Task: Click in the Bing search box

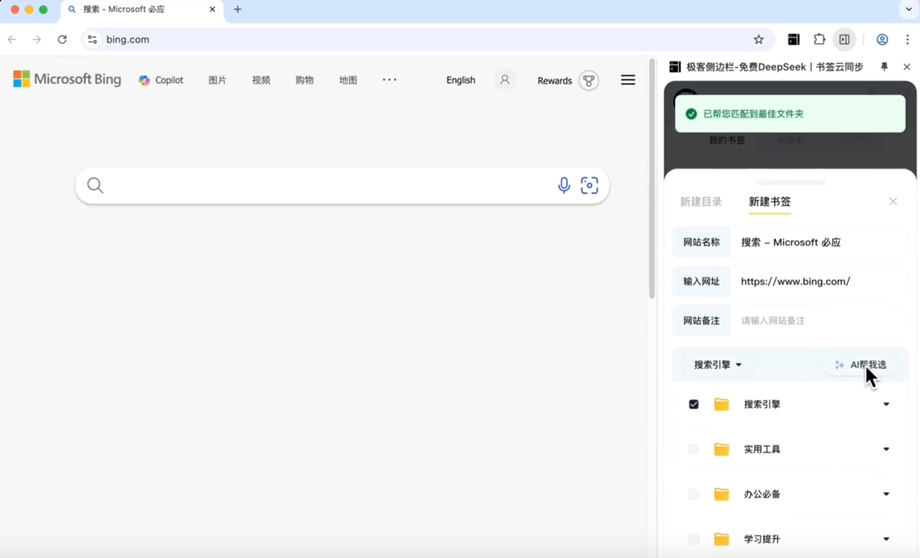Action: (342, 186)
